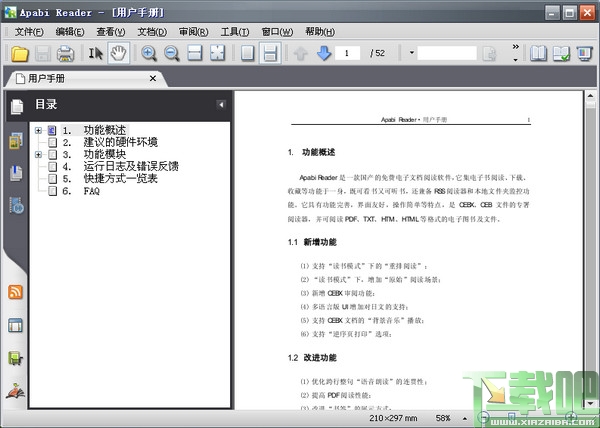
Task: Open the 窗口(W) menu
Action: [x=277, y=32]
